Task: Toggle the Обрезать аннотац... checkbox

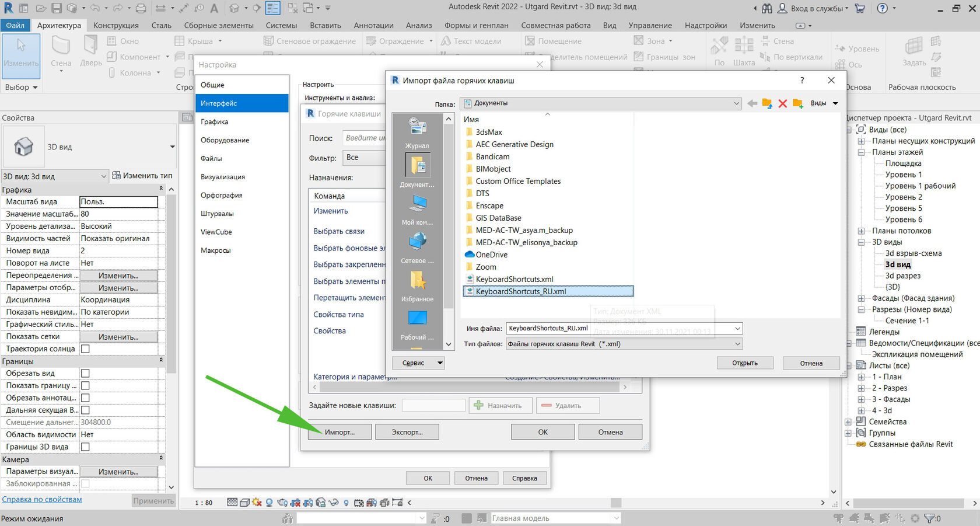Action: [85, 398]
